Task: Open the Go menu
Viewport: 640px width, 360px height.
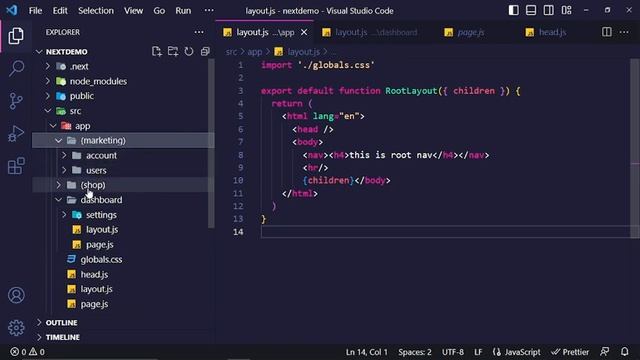Action: click(x=159, y=11)
